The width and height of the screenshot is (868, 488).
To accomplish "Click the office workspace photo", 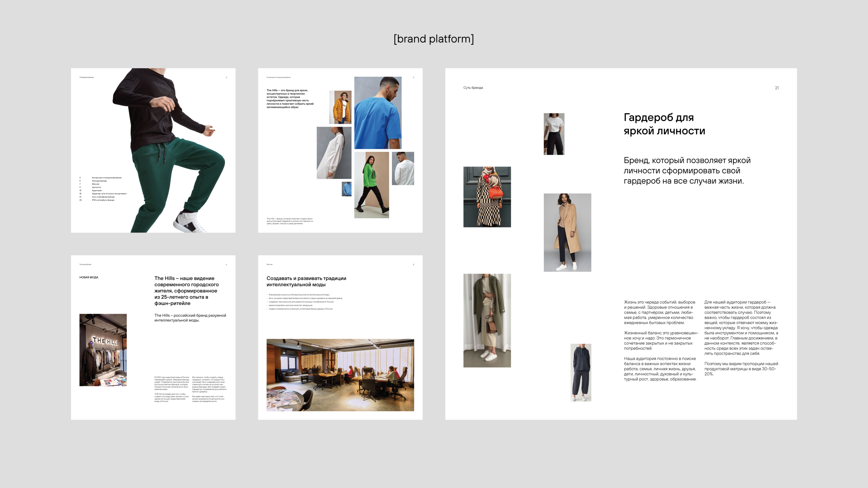I will [340, 374].
